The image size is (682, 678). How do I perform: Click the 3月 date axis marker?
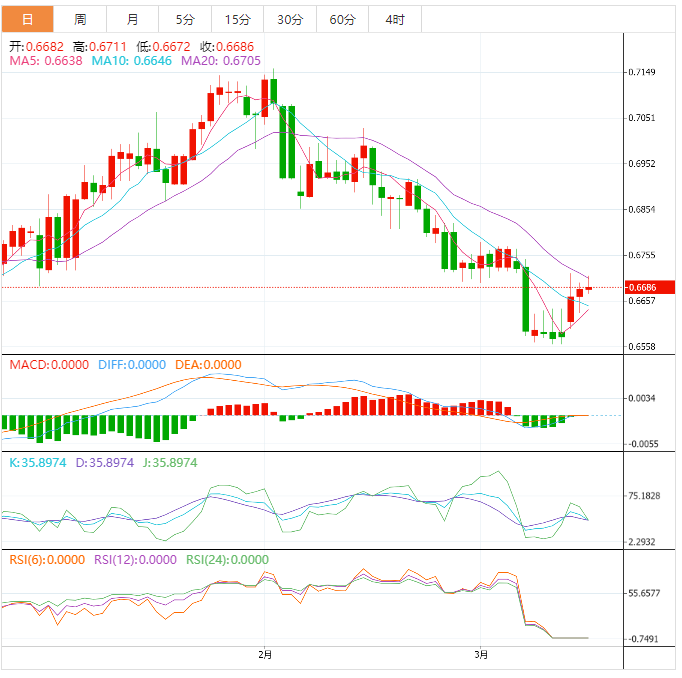482,655
